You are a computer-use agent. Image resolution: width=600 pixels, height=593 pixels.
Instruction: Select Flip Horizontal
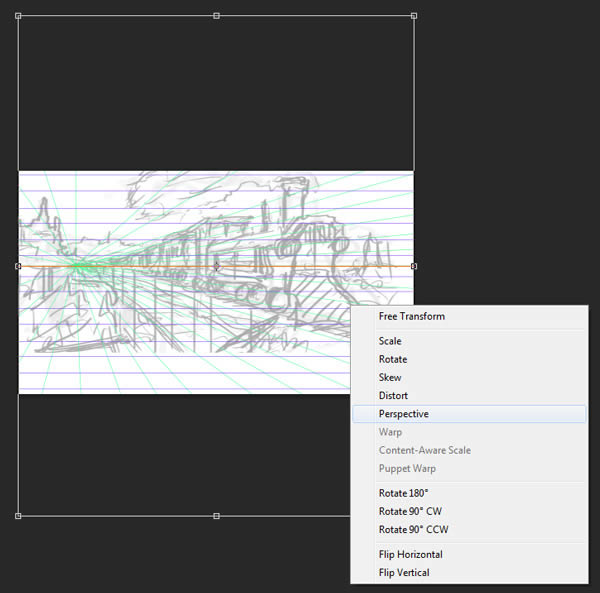coord(469,554)
